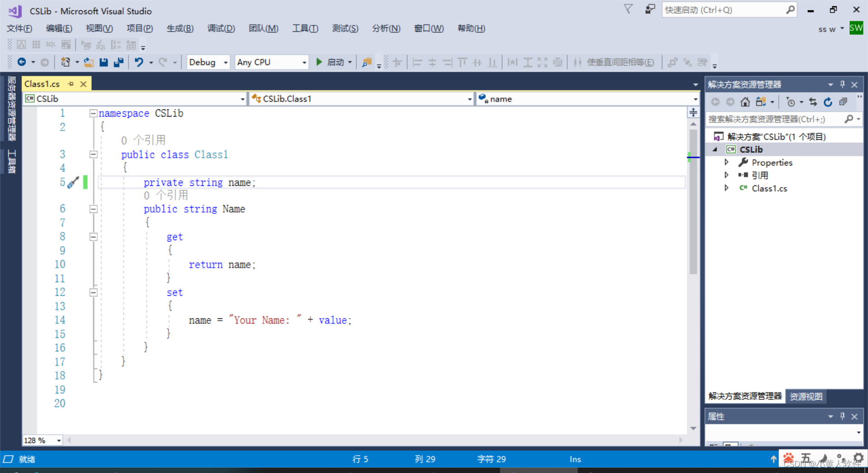Open the 服务器资源管理器 side tab
This screenshot has height=473, width=868.
pyautogui.click(x=11, y=109)
